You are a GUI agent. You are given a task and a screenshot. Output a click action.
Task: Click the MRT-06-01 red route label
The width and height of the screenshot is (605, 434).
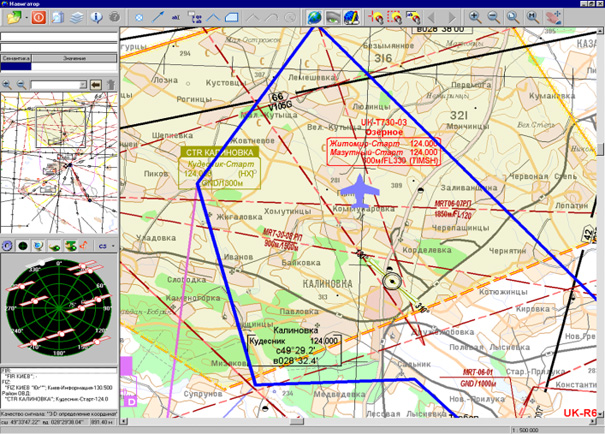coord(478,372)
